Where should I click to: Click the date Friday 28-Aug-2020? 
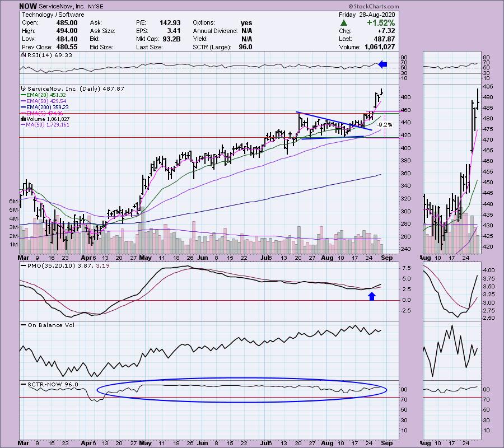pos(367,15)
